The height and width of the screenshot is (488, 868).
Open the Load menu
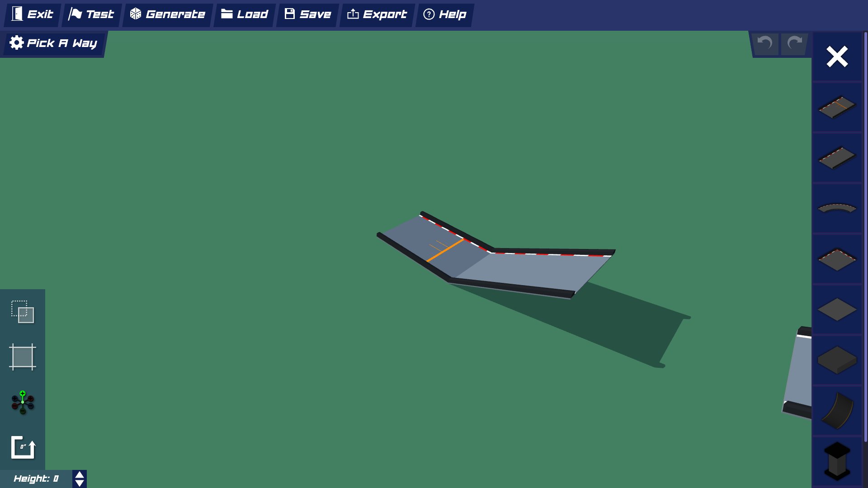click(x=245, y=14)
